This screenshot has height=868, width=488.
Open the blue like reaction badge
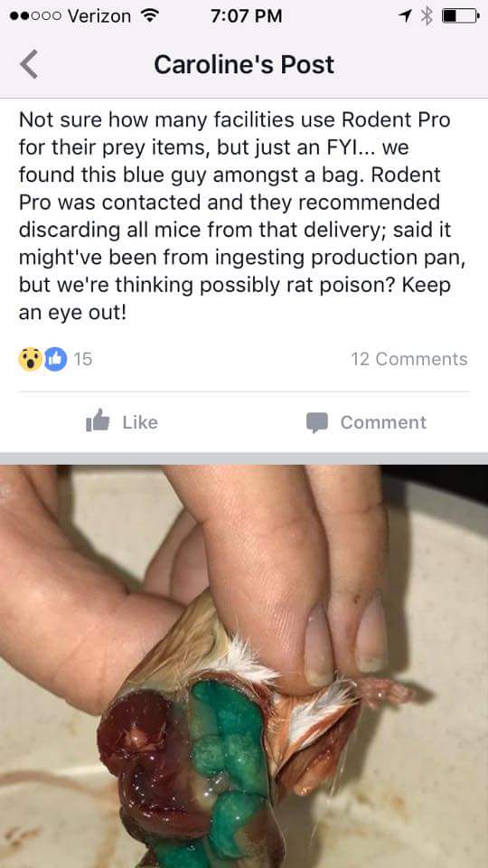[x=55, y=359]
